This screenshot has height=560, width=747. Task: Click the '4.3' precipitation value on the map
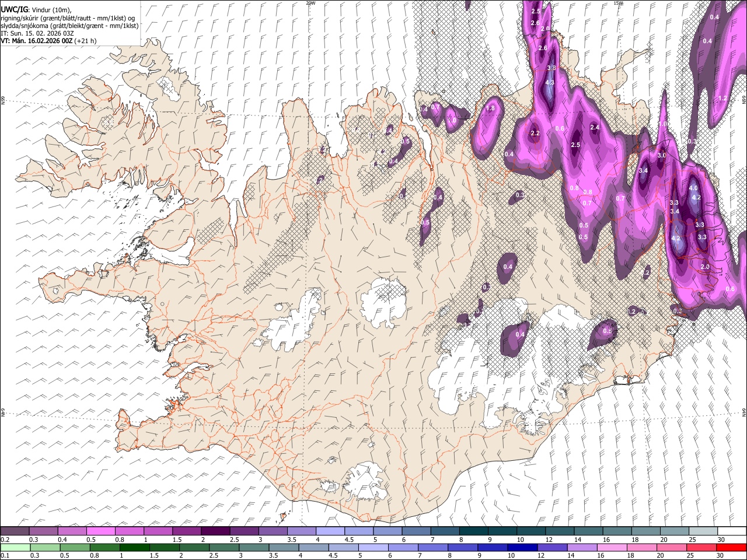549,83
